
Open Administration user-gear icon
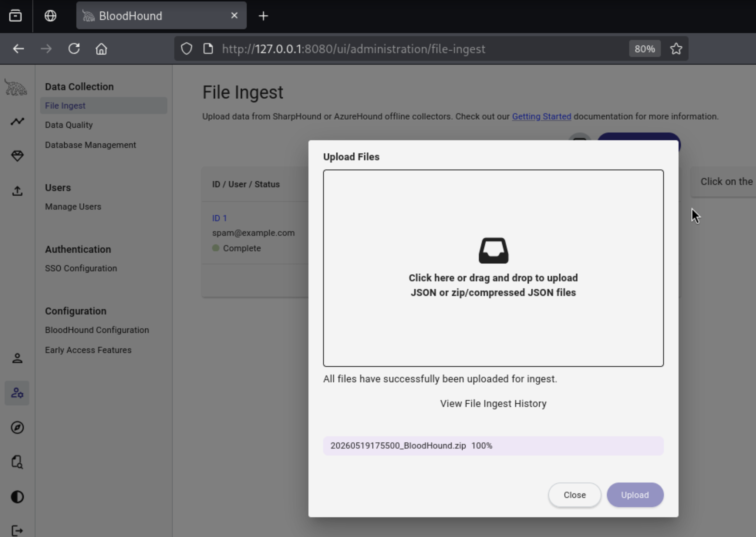(17, 393)
